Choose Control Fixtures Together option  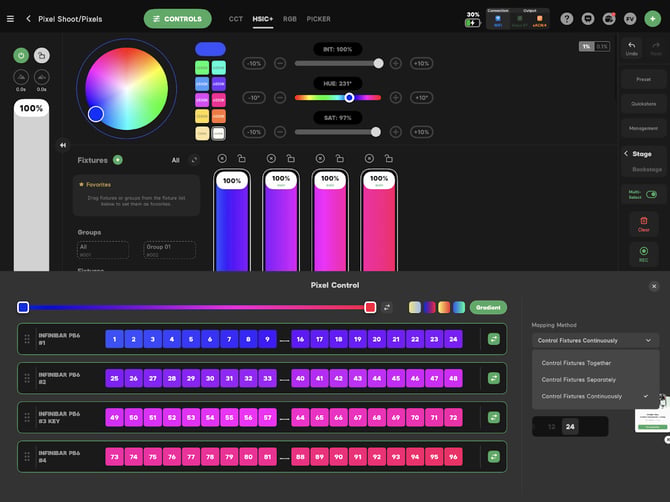[596, 363]
